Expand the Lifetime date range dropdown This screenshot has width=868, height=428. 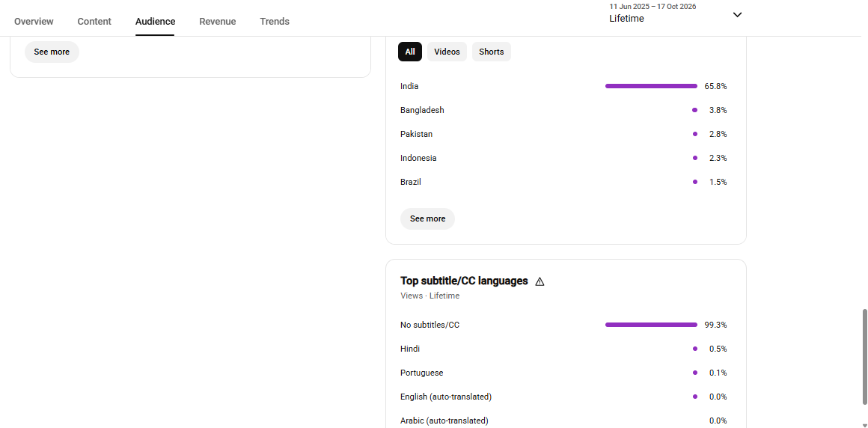tap(676, 13)
